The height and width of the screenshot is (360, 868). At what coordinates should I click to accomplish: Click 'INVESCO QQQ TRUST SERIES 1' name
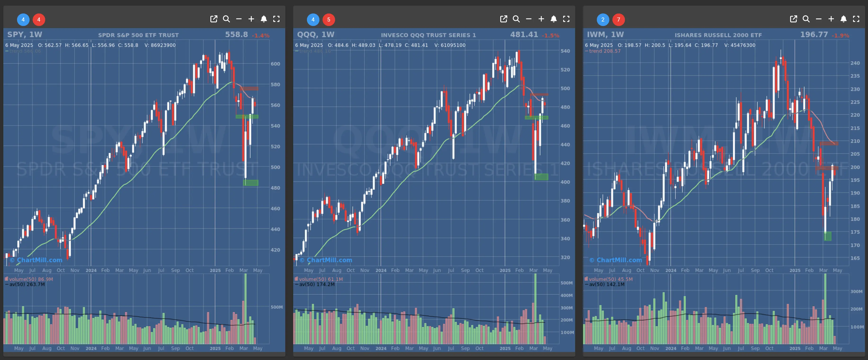click(x=428, y=35)
